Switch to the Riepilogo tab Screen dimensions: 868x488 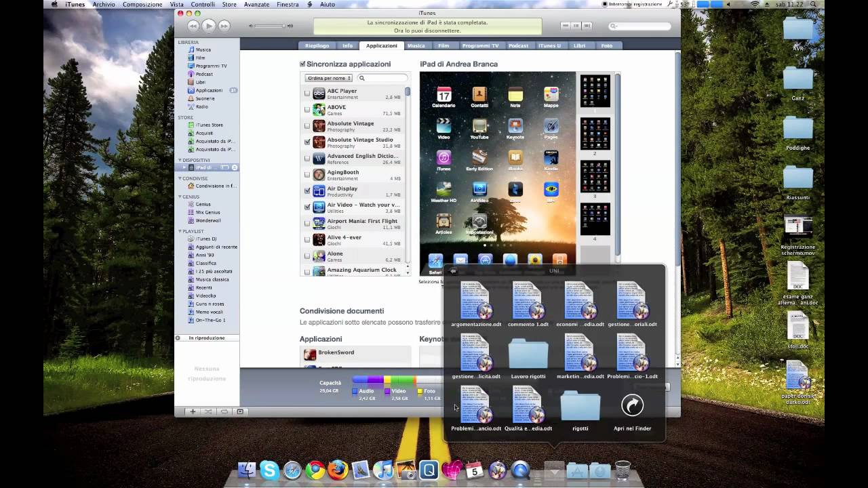(x=317, y=45)
